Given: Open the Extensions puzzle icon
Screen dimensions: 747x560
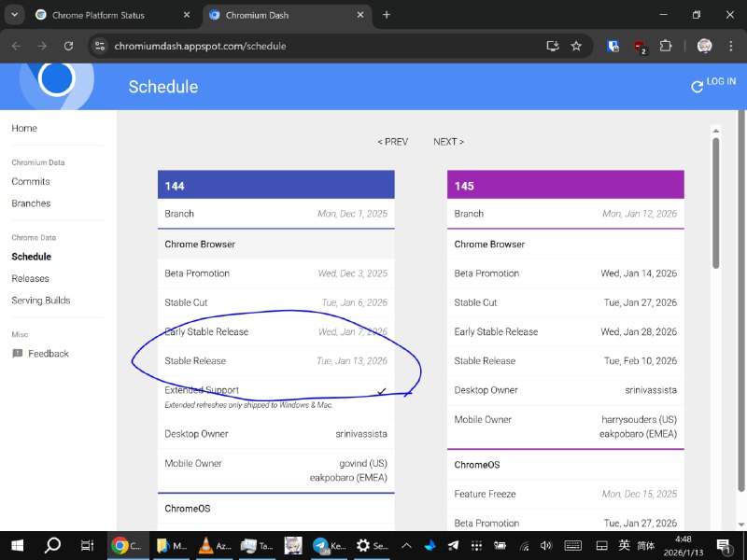Looking at the screenshot, I should pos(666,46).
